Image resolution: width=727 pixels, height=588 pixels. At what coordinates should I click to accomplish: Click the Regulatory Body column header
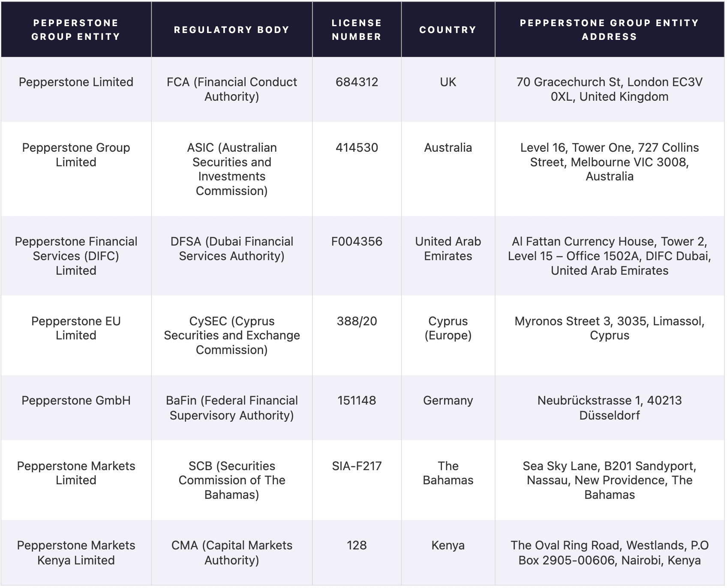point(232,30)
